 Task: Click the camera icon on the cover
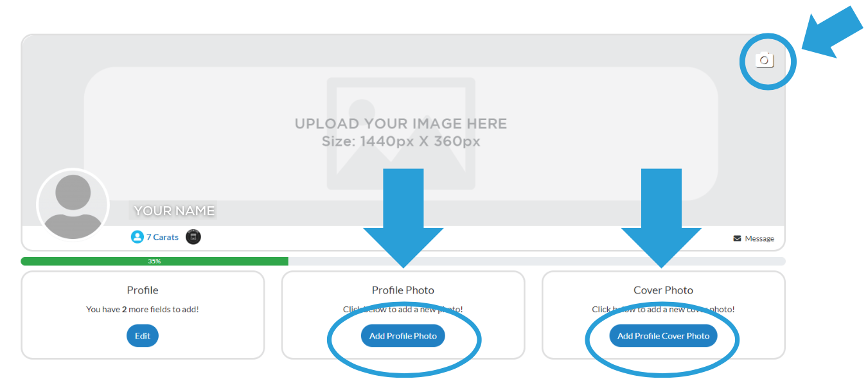click(x=764, y=60)
